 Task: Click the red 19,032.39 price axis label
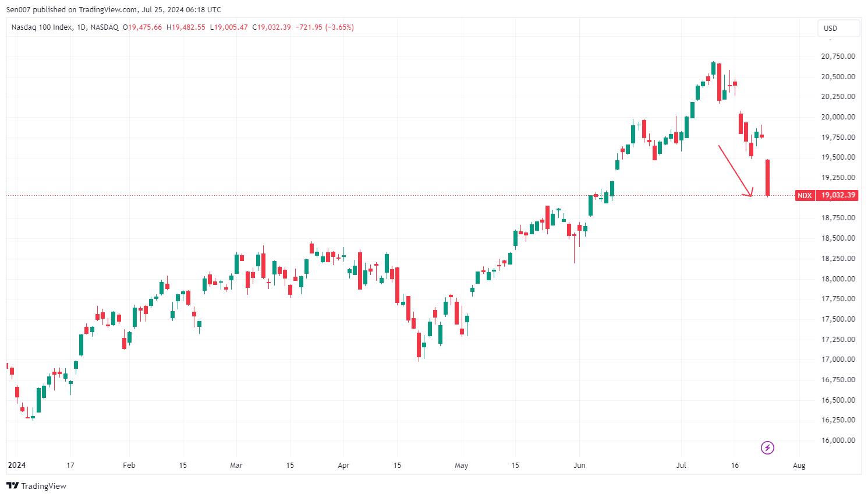(837, 195)
